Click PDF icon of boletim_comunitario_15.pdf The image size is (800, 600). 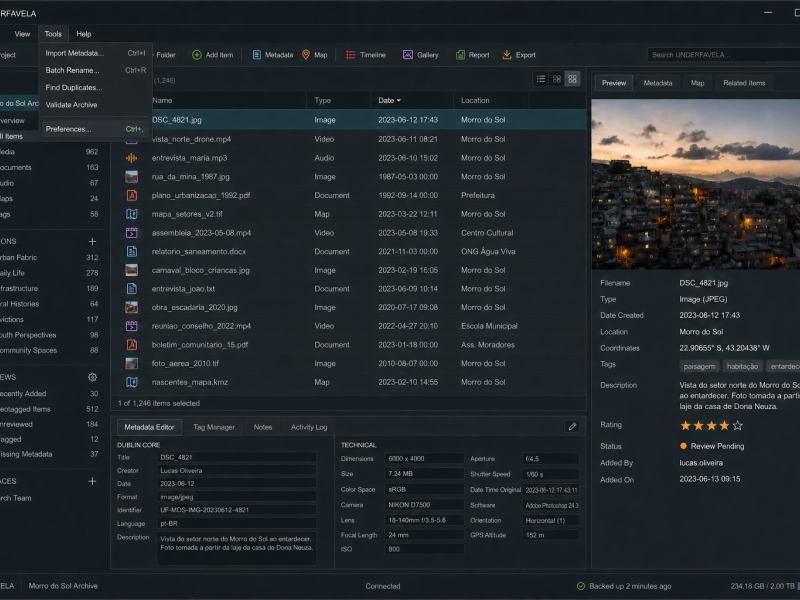(132, 345)
